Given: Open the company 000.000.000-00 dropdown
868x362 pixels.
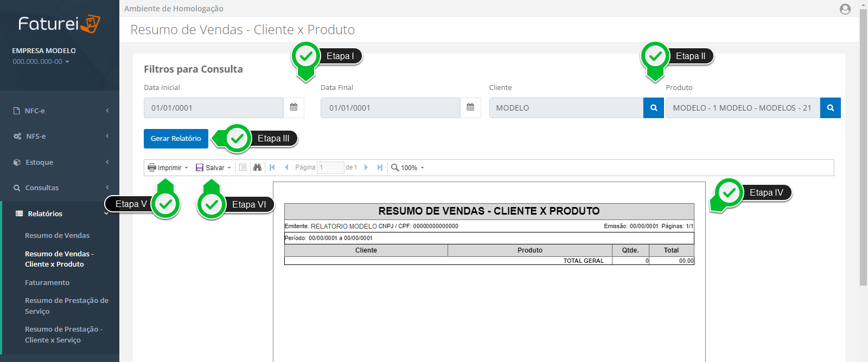Looking at the screenshot, I should tap(41, 62).
